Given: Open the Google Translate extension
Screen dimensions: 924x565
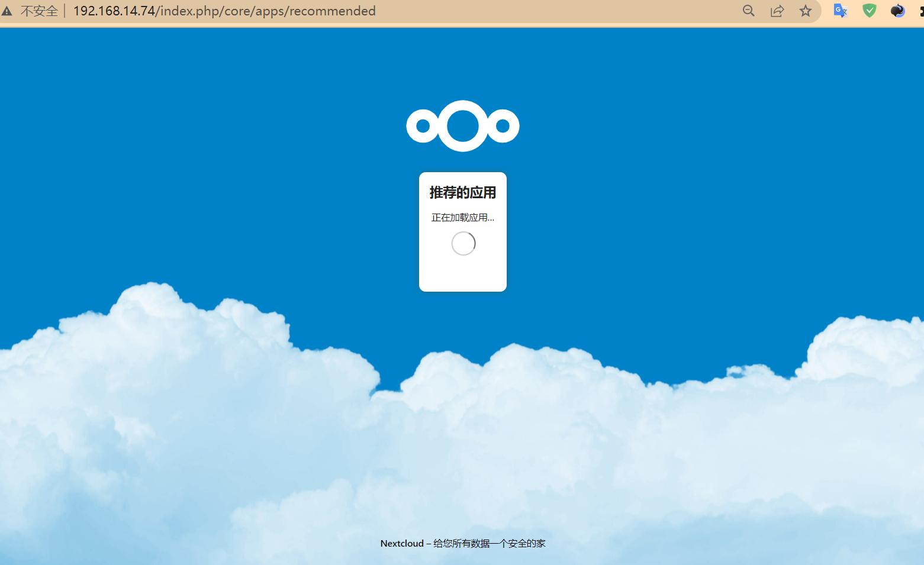Looking at the screenshot, I should click(x=841, y=11).
